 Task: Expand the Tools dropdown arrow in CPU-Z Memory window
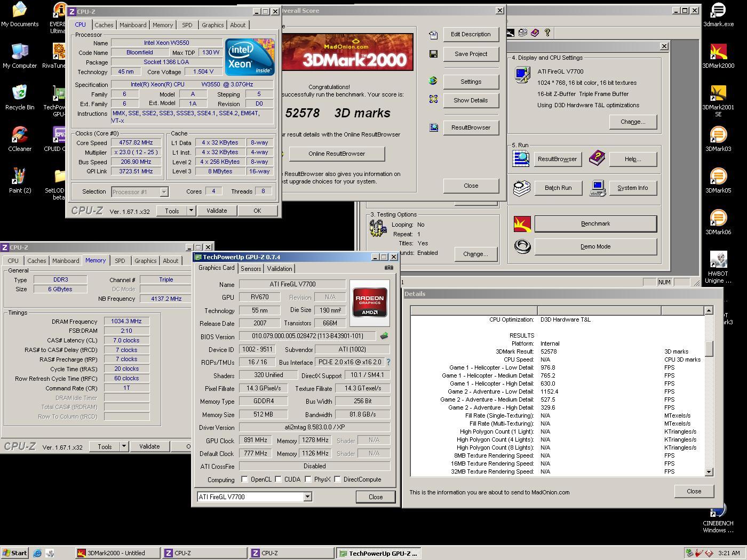124,447
